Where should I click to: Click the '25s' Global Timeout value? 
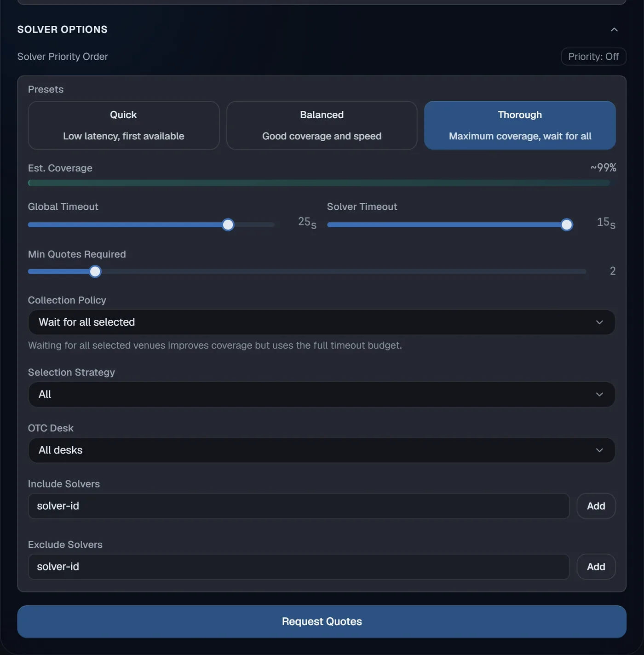[x=307, y=222]
